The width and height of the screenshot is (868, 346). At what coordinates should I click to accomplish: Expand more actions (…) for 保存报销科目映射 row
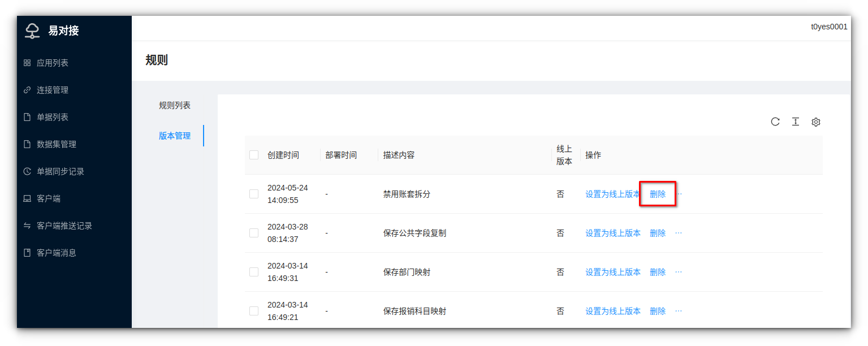click(679, 311)
